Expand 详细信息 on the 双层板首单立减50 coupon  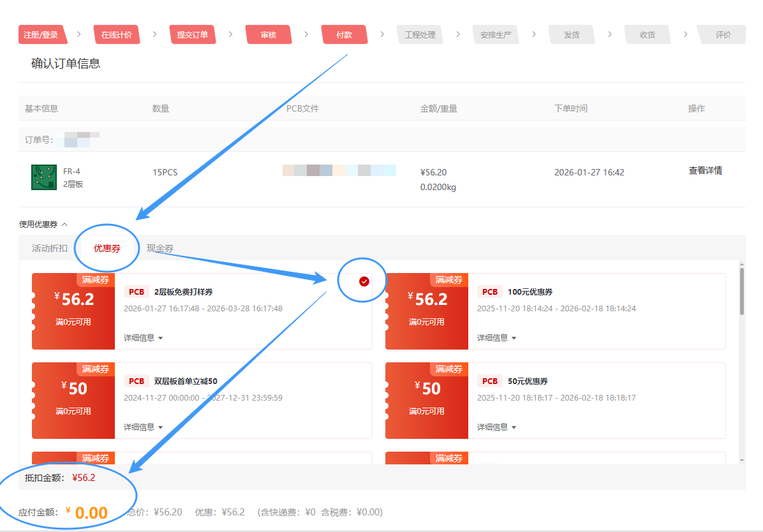click(x=143, y=427)
